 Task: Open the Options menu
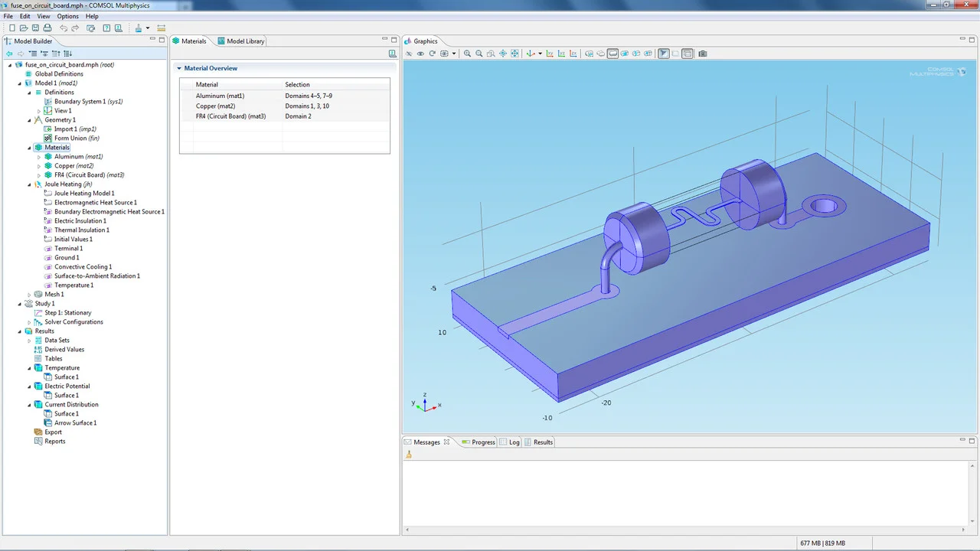[67, 16]
